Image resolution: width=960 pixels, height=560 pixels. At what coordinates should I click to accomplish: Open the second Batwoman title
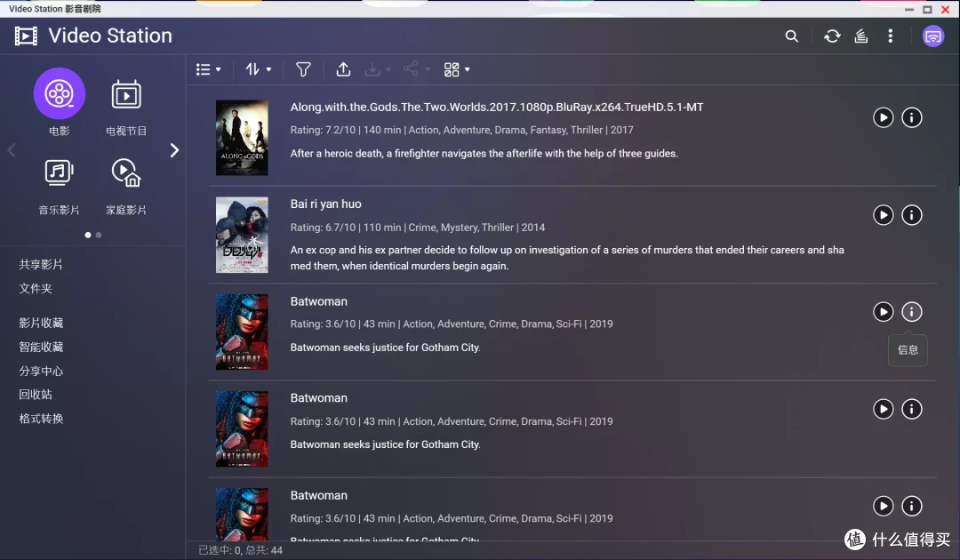(x=318, y=398)
